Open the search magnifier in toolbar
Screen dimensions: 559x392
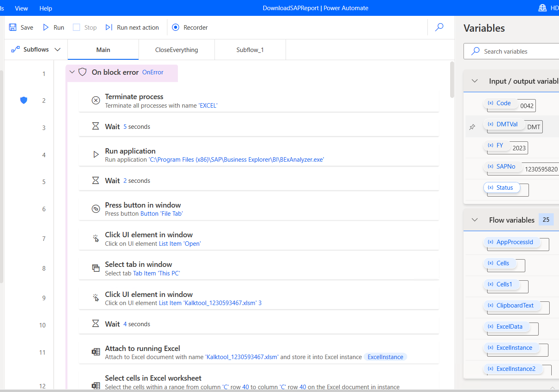tap(439, 27)
